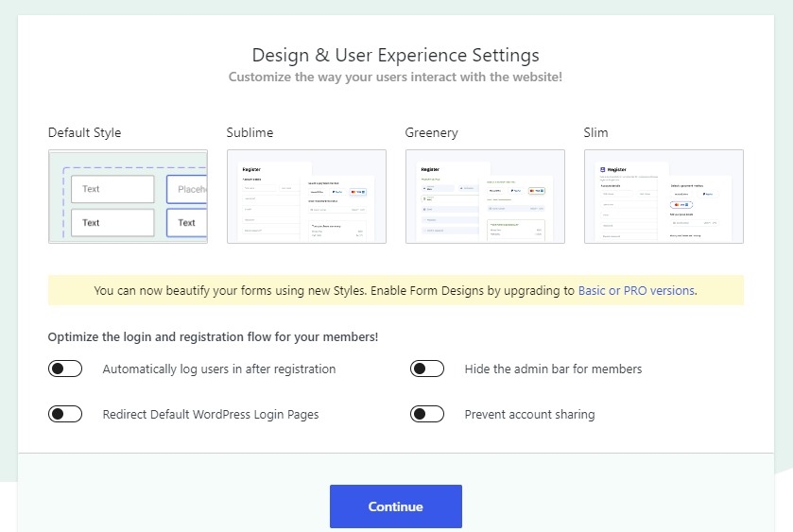Turn on Hide the admin bar toggle

(x=427, y=369)
